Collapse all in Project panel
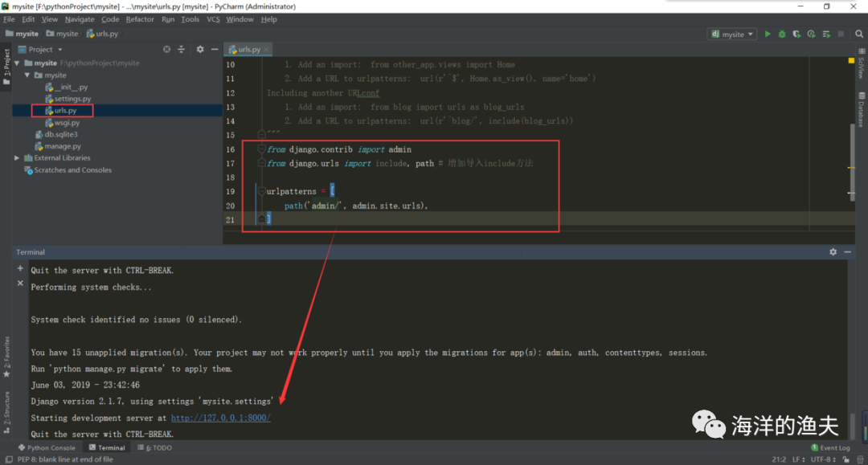The image size is (868, 465). point(181,49)
